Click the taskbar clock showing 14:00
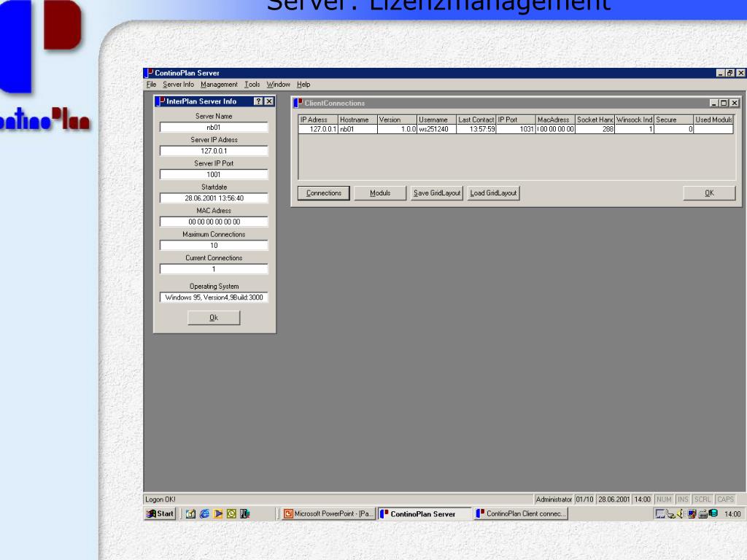 click(732, 514)
